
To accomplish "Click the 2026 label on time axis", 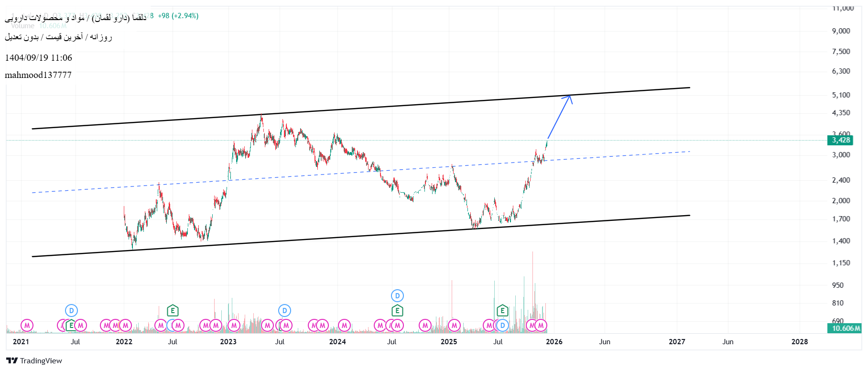I will (554, 341).
